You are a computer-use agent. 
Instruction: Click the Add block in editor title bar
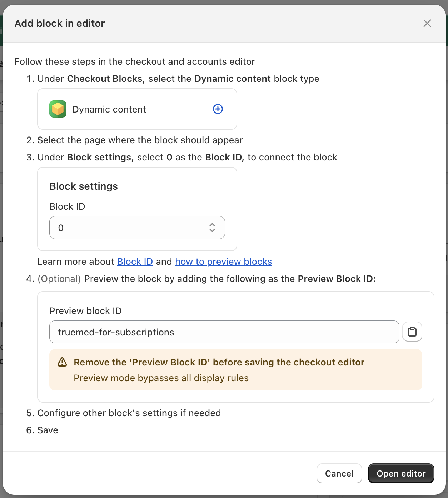click(x=59, y=23)
